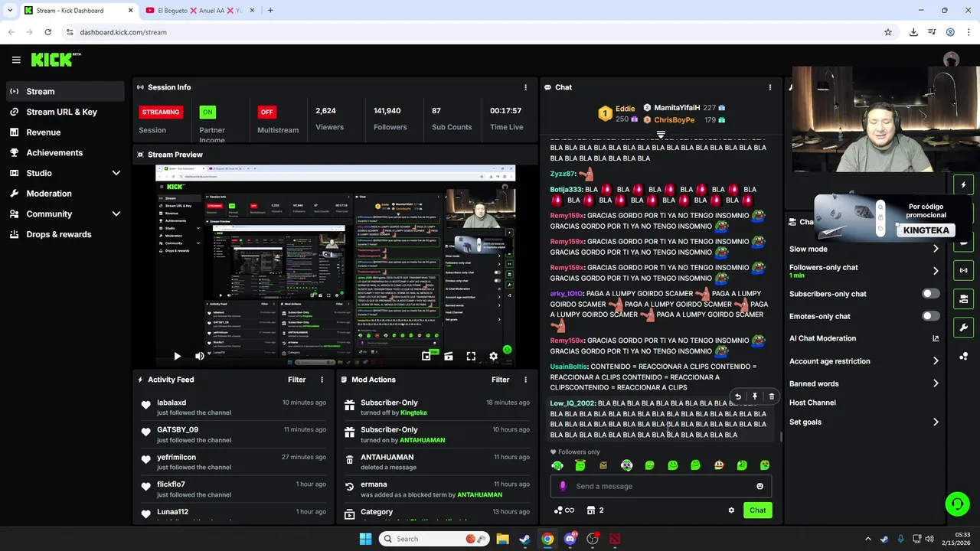Click Host Channel option
980x551 pixels.
tap(812, 403)
